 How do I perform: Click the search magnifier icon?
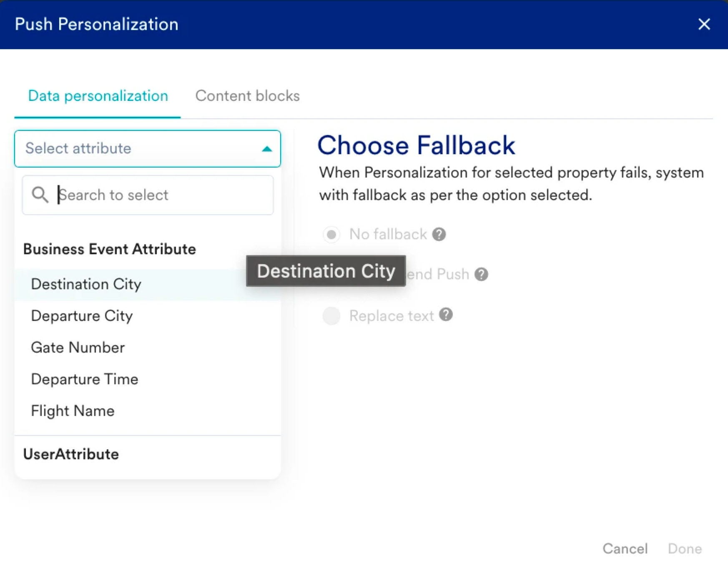(40, 195)
